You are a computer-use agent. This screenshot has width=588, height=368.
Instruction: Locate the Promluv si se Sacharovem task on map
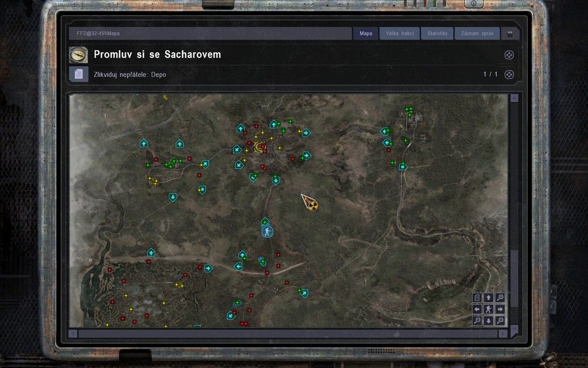click(509, 55)
